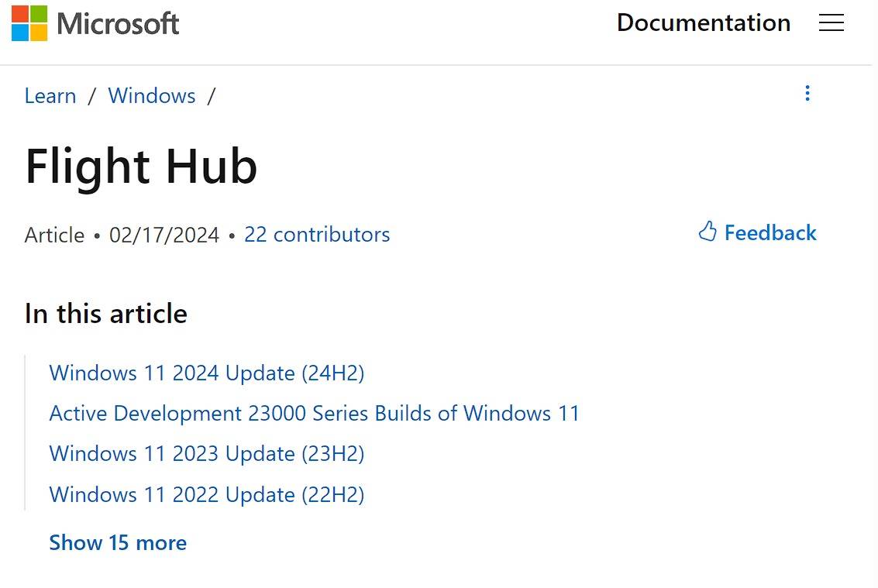Click the thumbs-up Feedback icon

pos(708,232)
